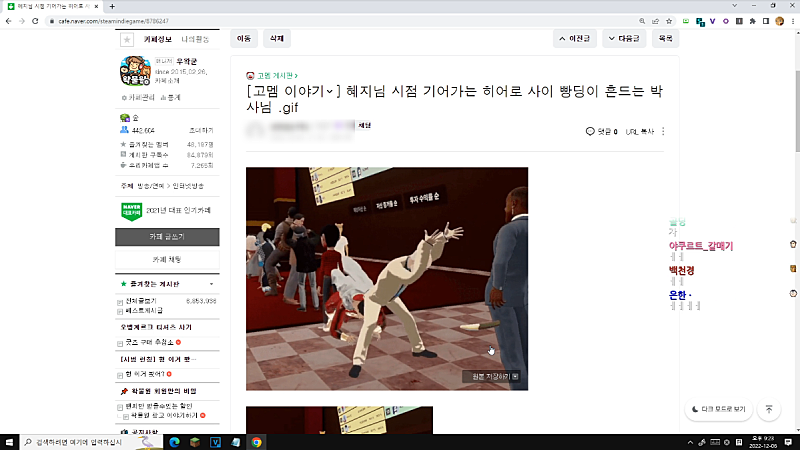Open the blue V app in taskbar
This screenshot has width=800, height=450.
point(215,442)
